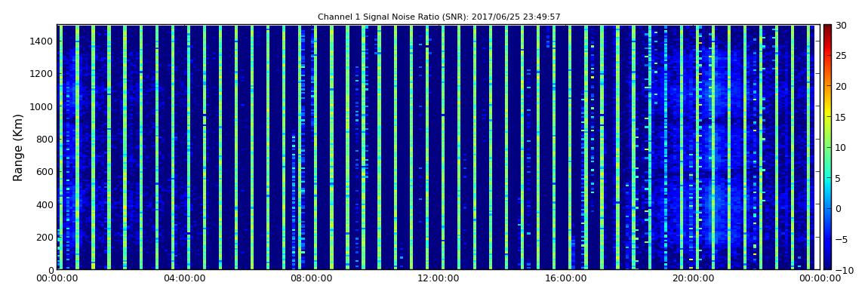
Task: Click the 1200 range tick label
Action: (42, 74)
